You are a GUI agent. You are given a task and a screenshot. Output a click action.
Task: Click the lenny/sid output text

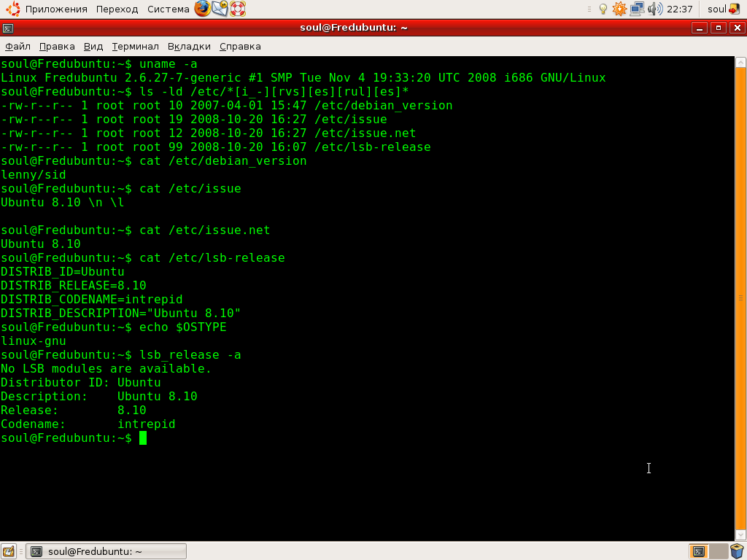[34, 175]
